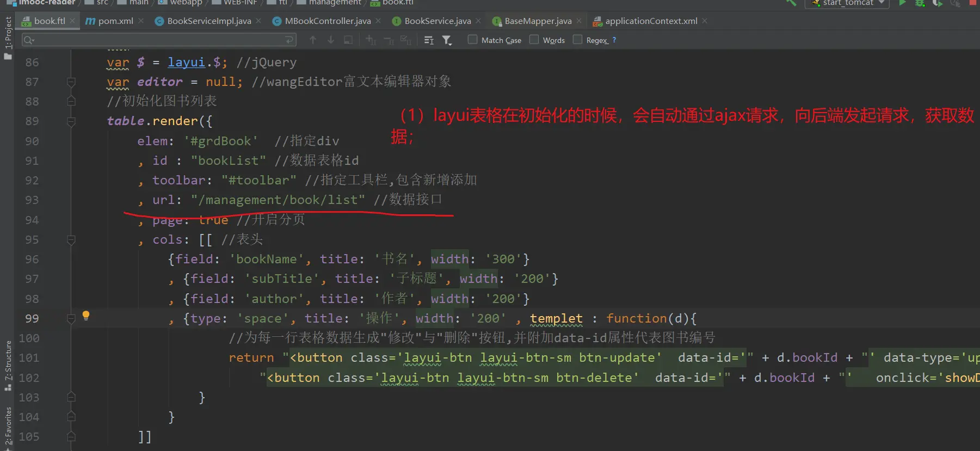Enable the Match Case checkbox
This screenshot has height=451, width=980.
(472, 39)
